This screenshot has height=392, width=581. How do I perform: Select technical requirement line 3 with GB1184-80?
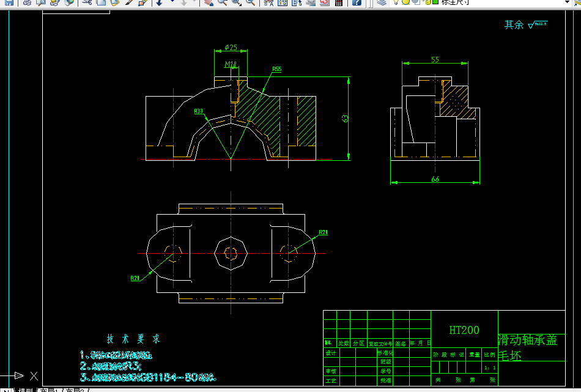coord(148,377)
